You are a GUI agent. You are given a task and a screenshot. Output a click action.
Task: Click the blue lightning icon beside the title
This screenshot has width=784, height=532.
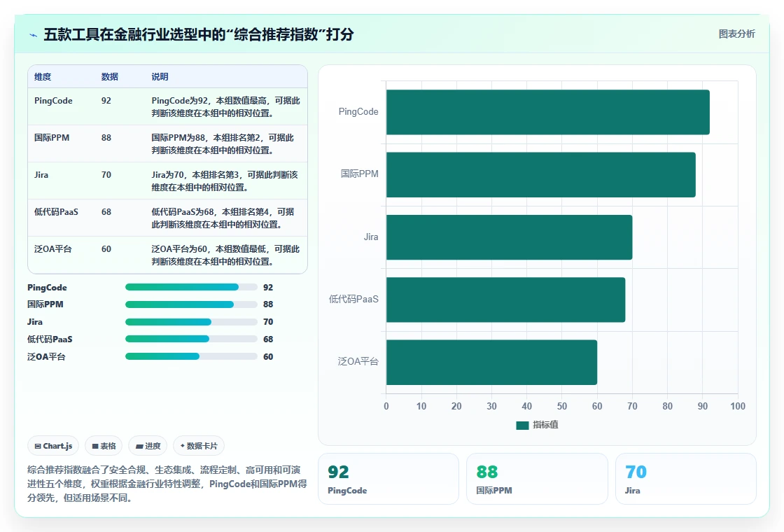pyautogui.click(x=34, y=35)
